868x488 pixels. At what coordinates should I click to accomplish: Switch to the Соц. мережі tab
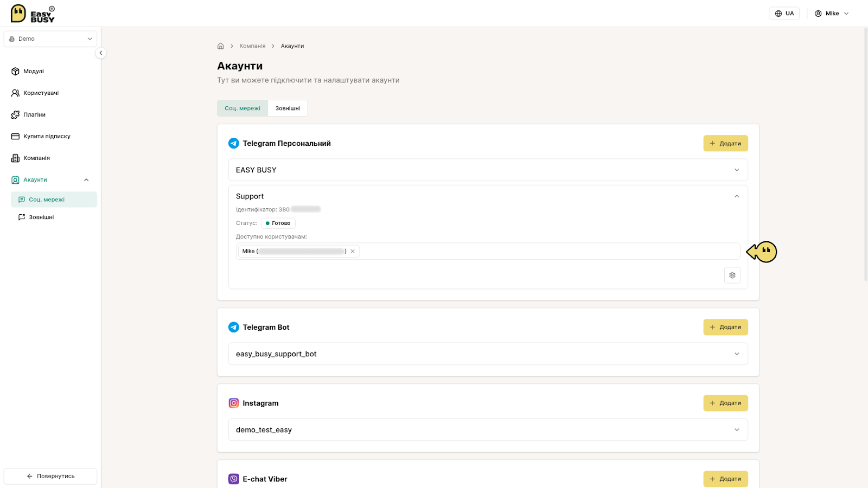[242, 108]
